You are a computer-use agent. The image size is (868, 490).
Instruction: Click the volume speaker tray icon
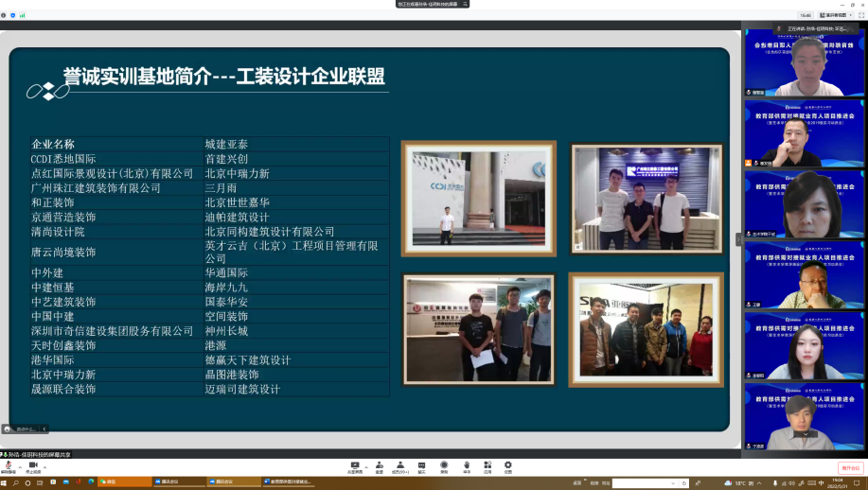(x=792, y=483)
